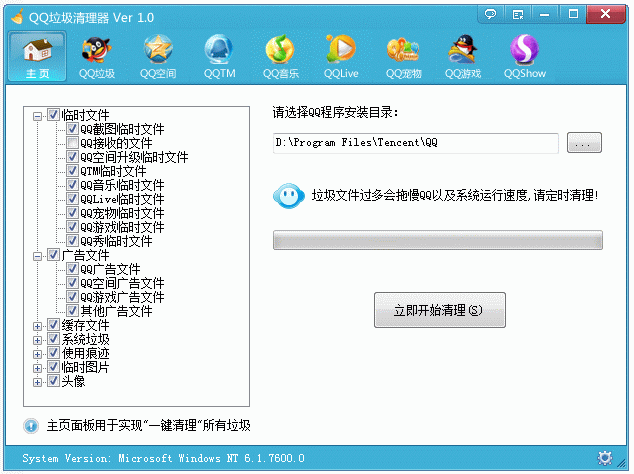
Task: Click the 请选择QQ程序安装目录 label
Action: tap(335, 112)
